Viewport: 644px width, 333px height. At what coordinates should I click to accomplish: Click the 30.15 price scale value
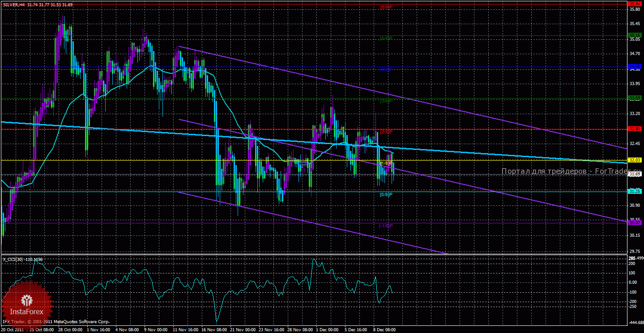coord(635,235)
